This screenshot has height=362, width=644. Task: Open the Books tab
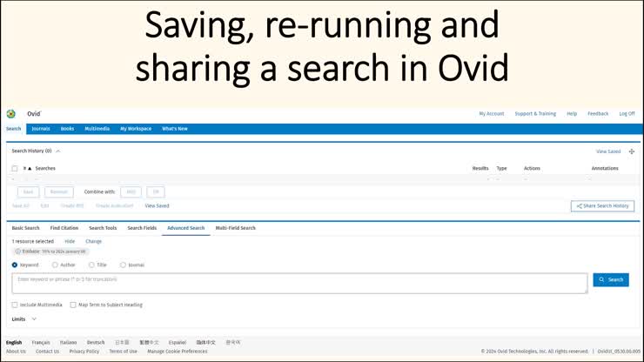tap(67, 129)
